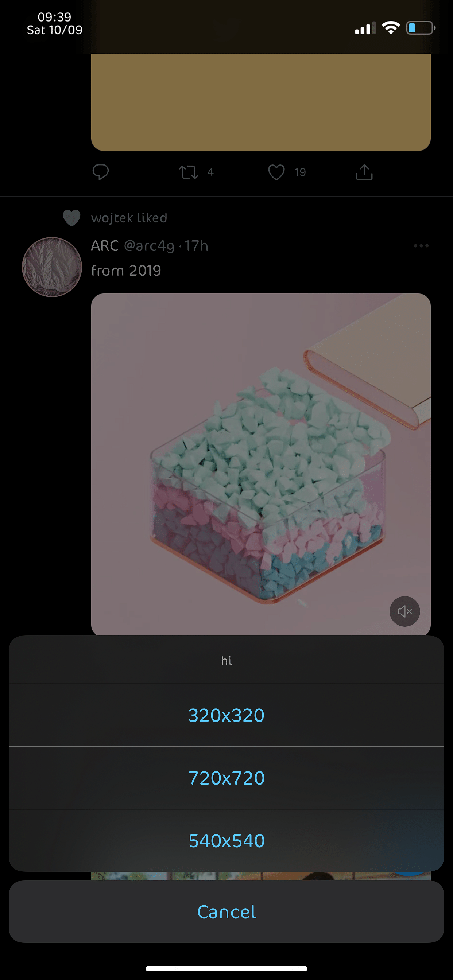The image size is (453, 980).
Task: Choose the 320x320 resolution option
Action: click(226, 715)
